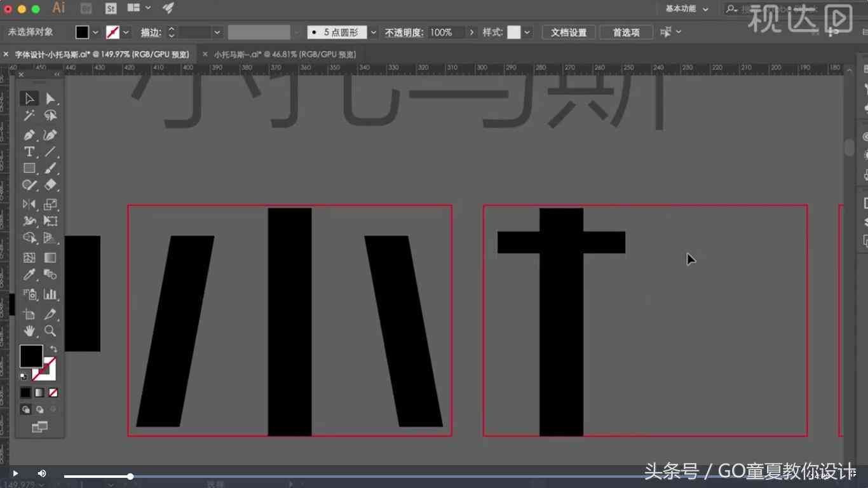Select the Direct Selection tool

click(50, 98)
